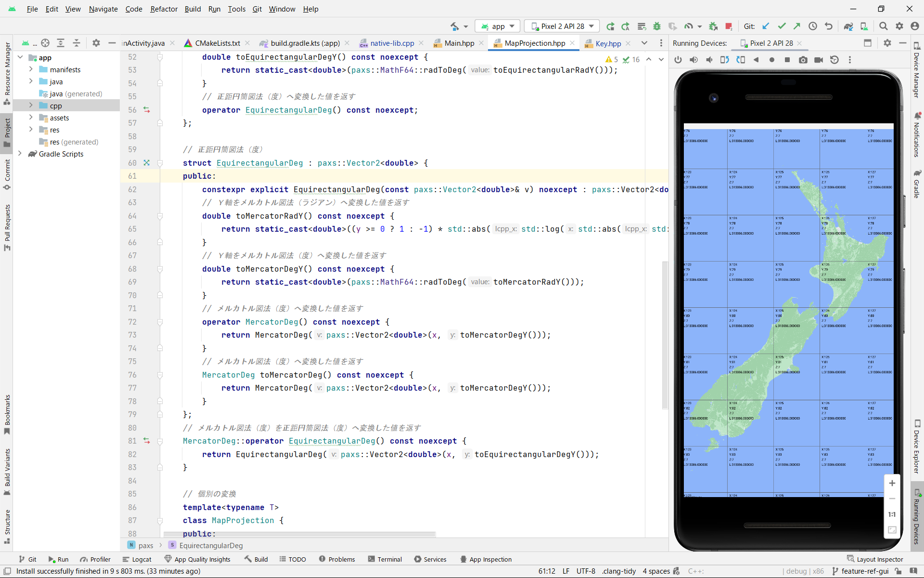Take emulator screenshot with camera icon
924x578 pixels.
click(x=803, y=60)
